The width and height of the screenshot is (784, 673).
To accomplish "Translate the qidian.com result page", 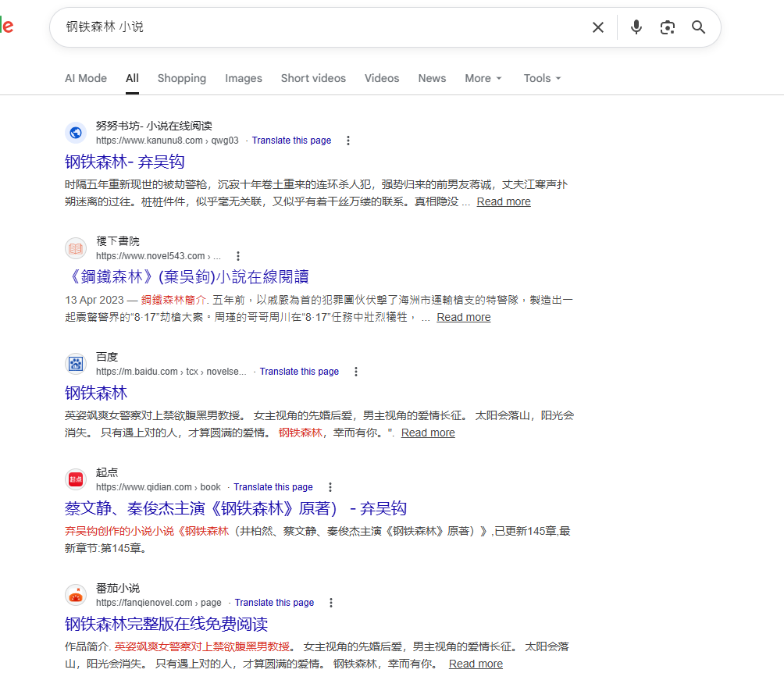I will coord(273,487).
